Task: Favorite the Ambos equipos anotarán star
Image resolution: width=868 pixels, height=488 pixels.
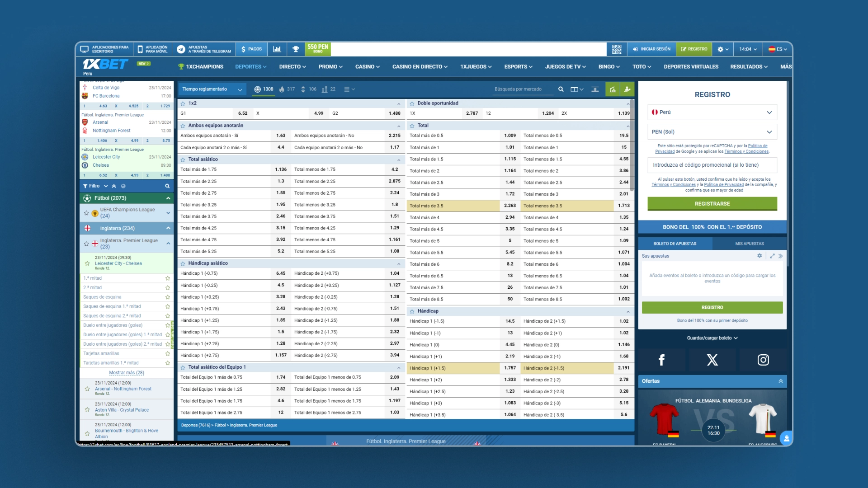Action: point(183,126)
